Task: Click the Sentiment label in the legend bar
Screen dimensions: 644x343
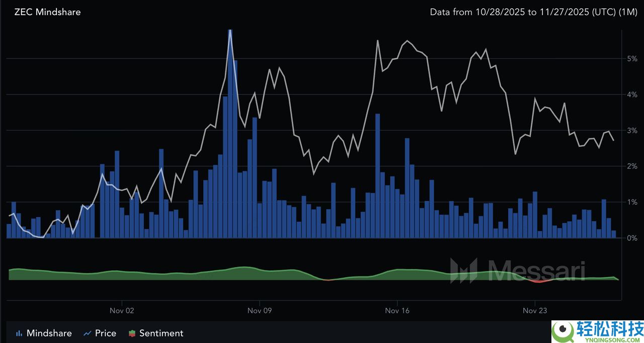Action: click(162, 333)
